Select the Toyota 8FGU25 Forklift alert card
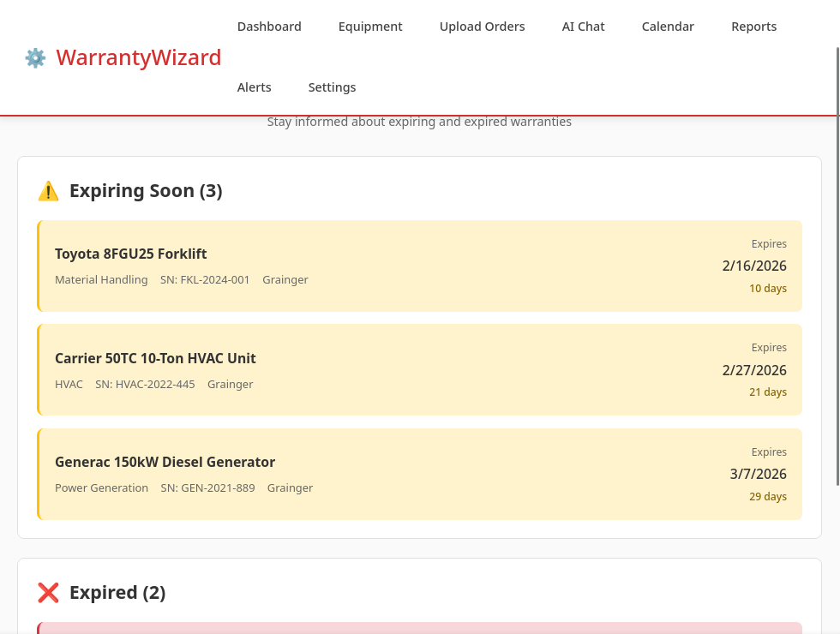The image size is (840, 634). click(419, 266)
